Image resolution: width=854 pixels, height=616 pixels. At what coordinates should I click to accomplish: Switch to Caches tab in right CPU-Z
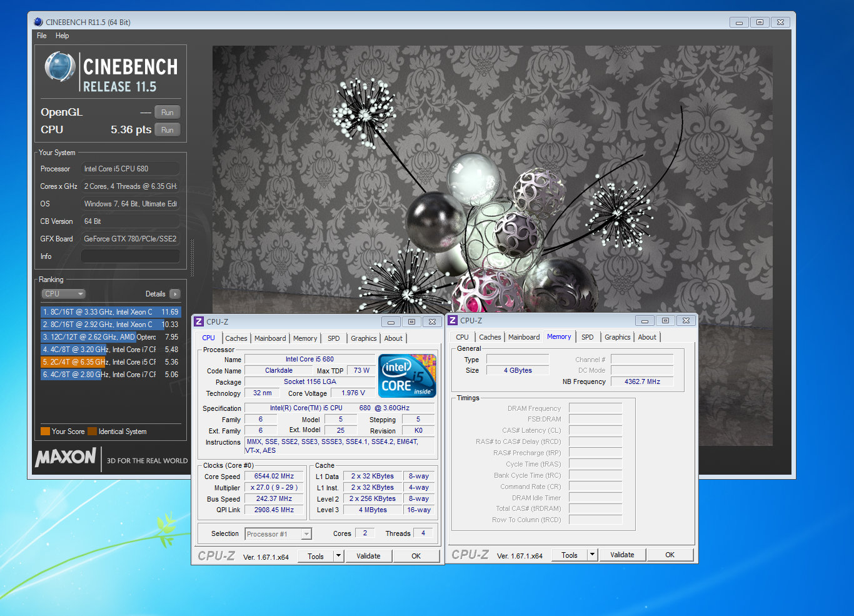(490, 337)
